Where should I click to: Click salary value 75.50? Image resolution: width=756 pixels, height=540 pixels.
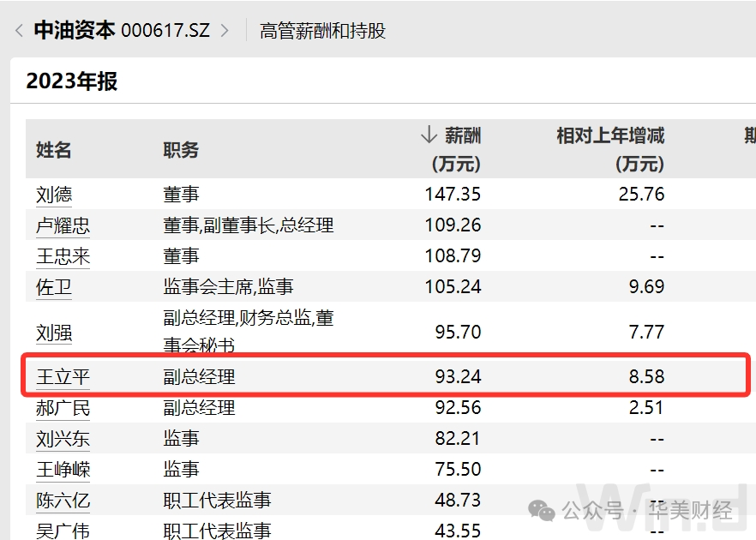(x=458, y=470)
